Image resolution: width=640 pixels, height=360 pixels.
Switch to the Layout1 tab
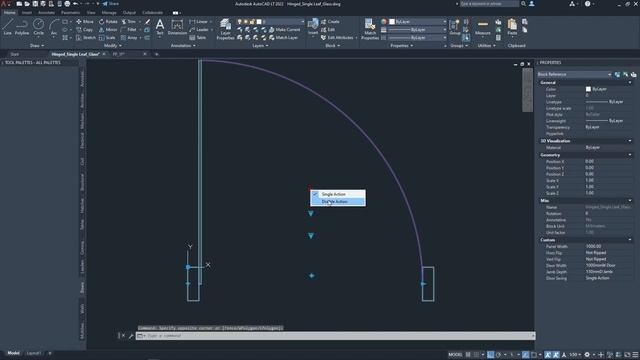tap(33, 353)
